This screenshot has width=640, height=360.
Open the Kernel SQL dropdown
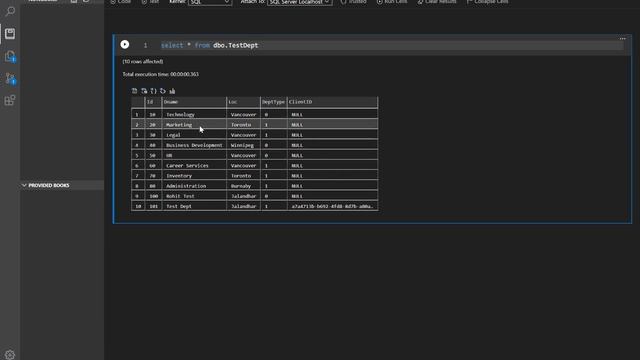pyautogui.click(x=210, y=2)
